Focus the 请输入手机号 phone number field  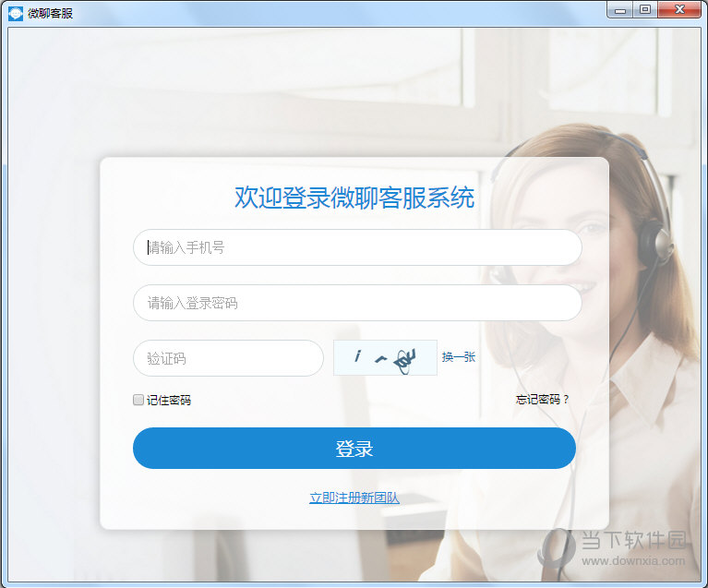[357, 247]
